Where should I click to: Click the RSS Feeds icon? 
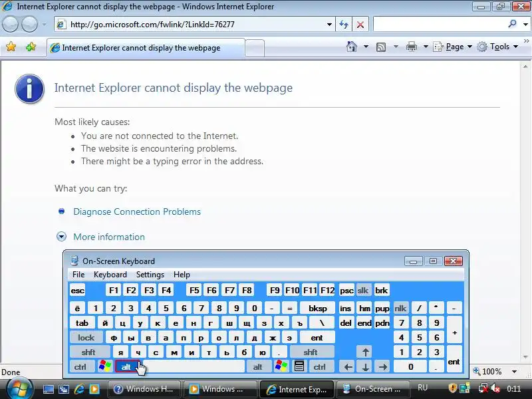(381, 47)
